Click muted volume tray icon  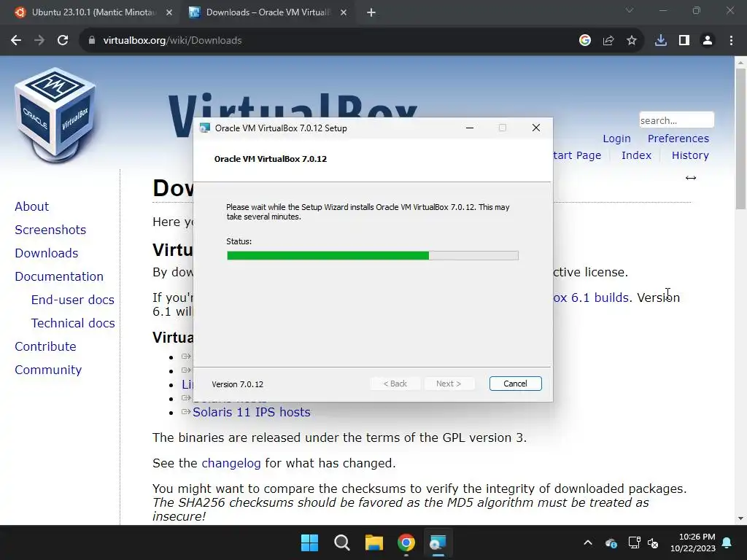(653, 542)
